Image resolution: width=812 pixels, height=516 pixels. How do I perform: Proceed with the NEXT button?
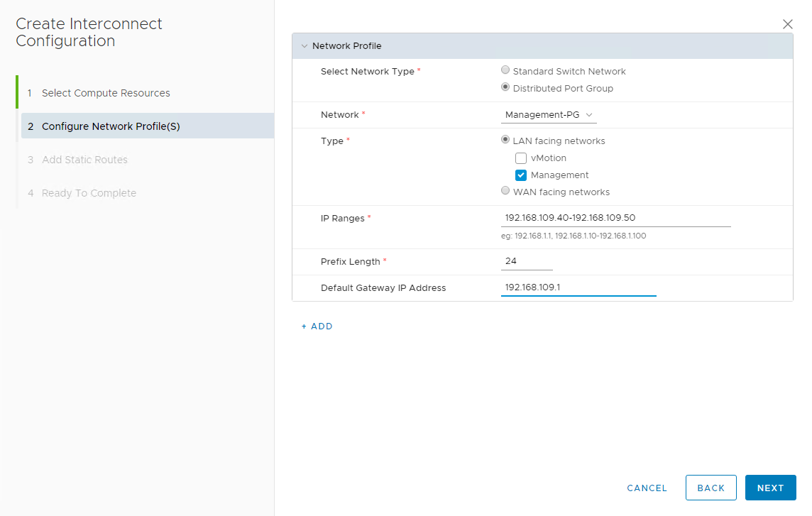770,488
